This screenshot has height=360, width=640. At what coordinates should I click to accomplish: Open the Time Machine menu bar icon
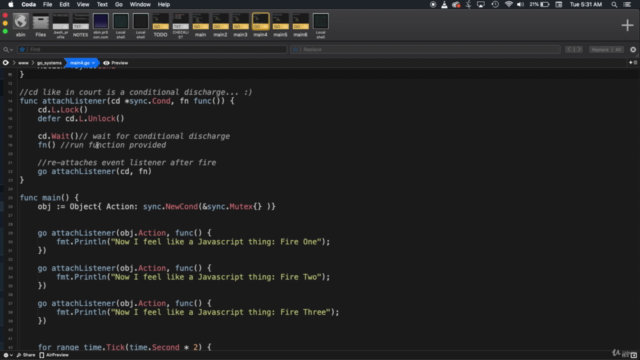495,4
